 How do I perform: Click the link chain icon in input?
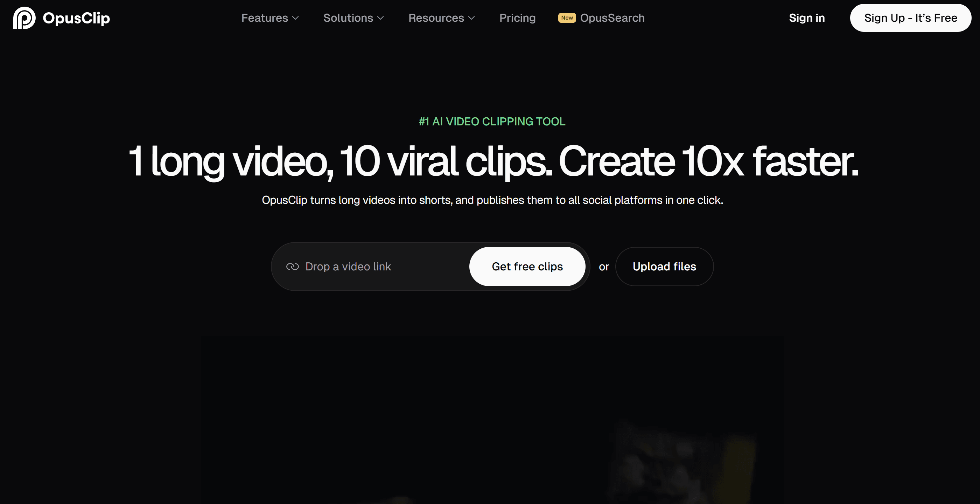pos(292,267)
